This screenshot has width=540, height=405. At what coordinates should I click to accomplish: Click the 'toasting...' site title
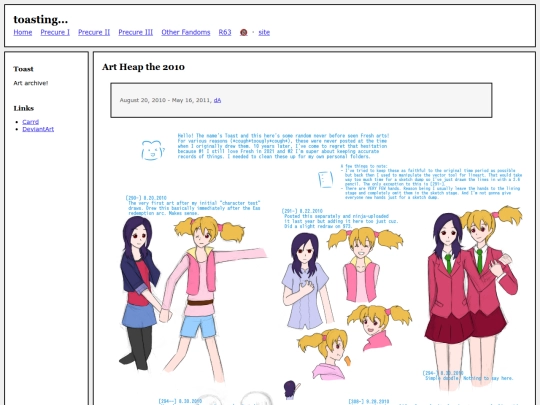[41, 19]
